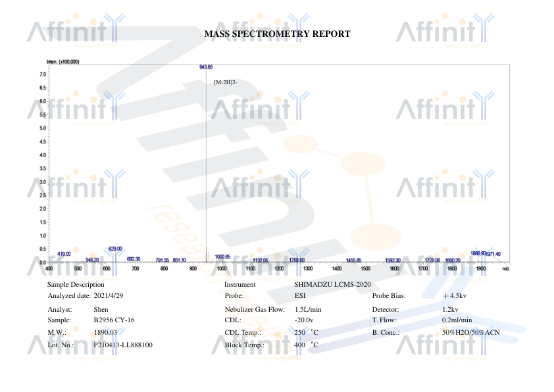Screen dimensions: 554x392
Task: Click the 1729.90 peak label
Action: (432, 260)
